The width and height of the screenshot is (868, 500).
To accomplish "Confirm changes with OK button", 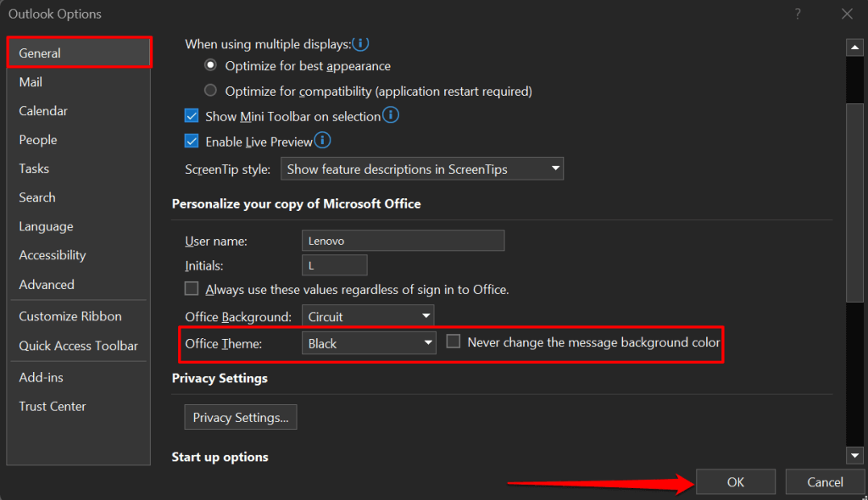I will (x=735, y=482).
